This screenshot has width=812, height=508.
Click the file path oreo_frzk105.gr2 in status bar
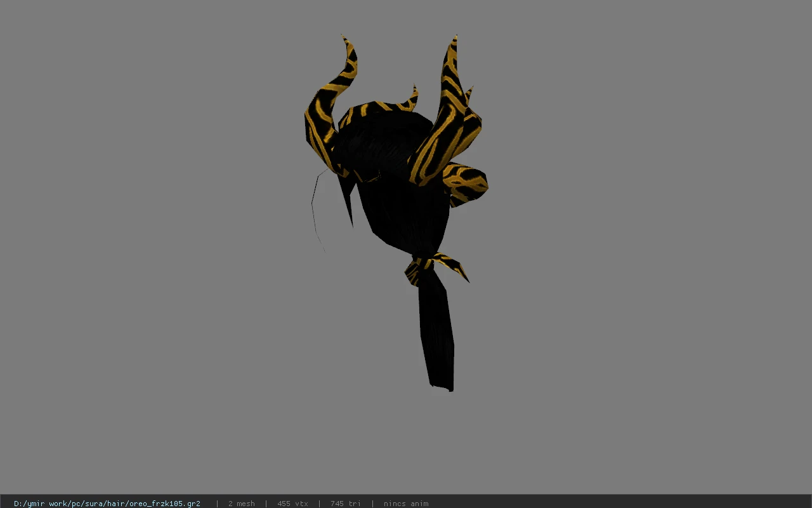click(107, 504)
